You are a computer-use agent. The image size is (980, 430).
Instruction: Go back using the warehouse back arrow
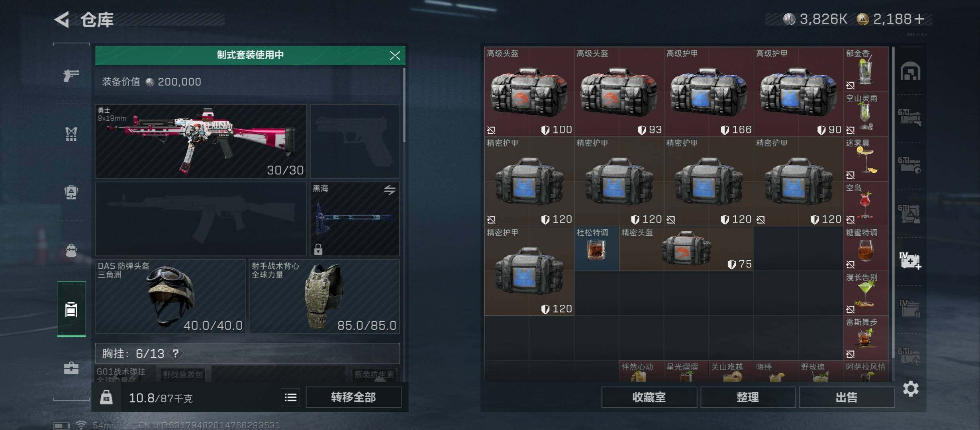pyautogui.click(x=62, y=19)
